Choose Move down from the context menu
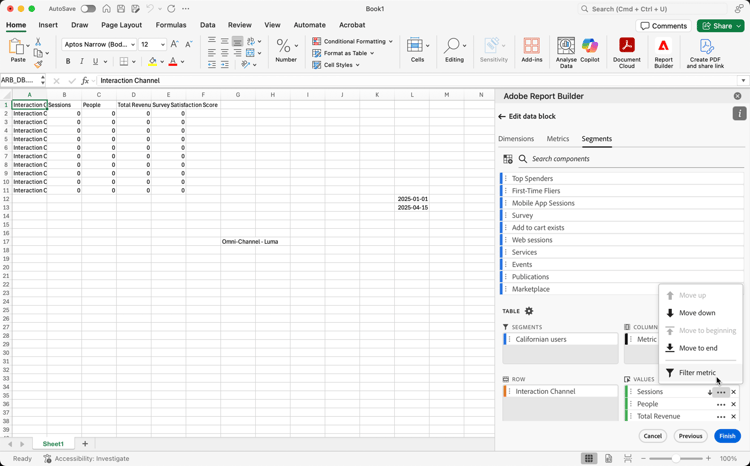This screenshot has height=466, width=750. click(701, 313)
